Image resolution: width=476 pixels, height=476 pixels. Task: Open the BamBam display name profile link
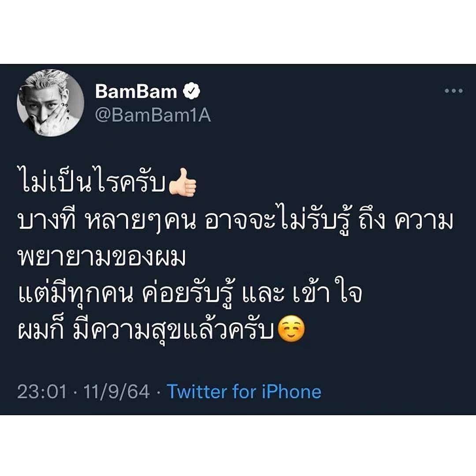[136, 91]
